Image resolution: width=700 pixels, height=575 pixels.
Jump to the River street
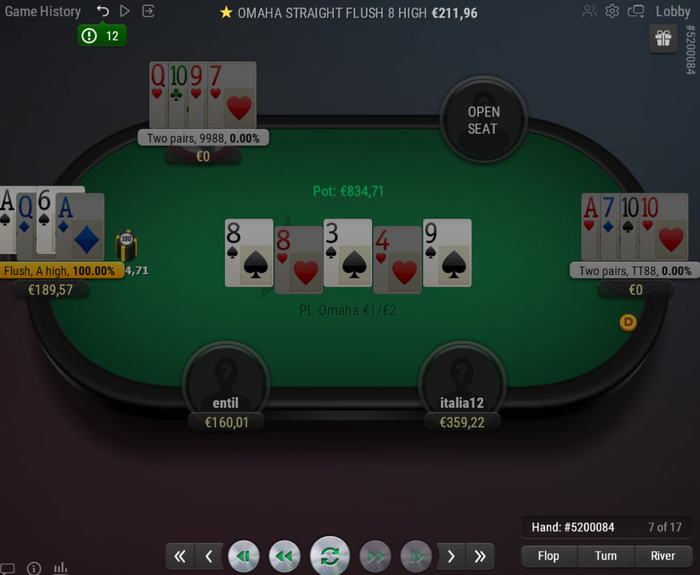(663, 556)
